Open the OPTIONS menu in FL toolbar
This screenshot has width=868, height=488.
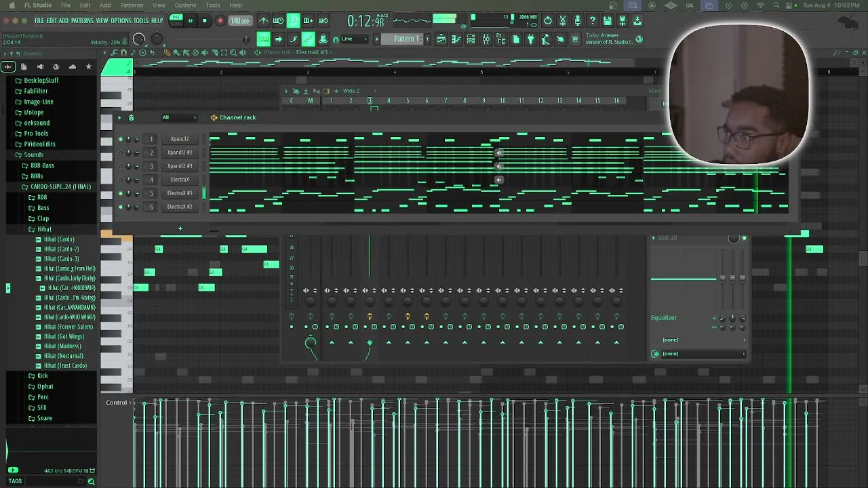coord(121,20)
